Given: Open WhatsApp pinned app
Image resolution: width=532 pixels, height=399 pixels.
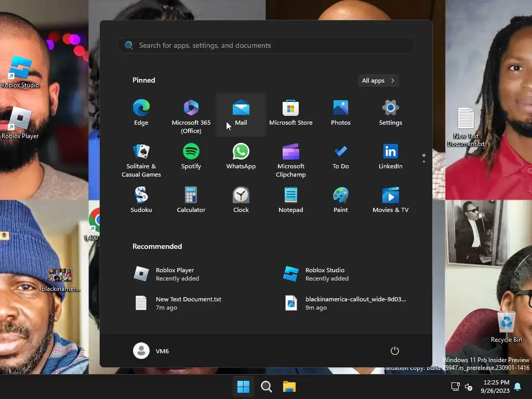Looking at the screenshot, I should coord(241,157).
